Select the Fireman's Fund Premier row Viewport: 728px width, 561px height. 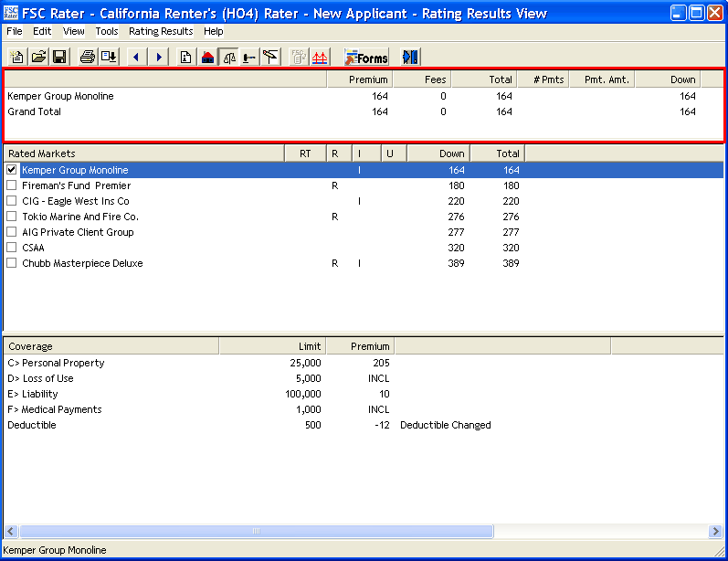click(364, 185)
